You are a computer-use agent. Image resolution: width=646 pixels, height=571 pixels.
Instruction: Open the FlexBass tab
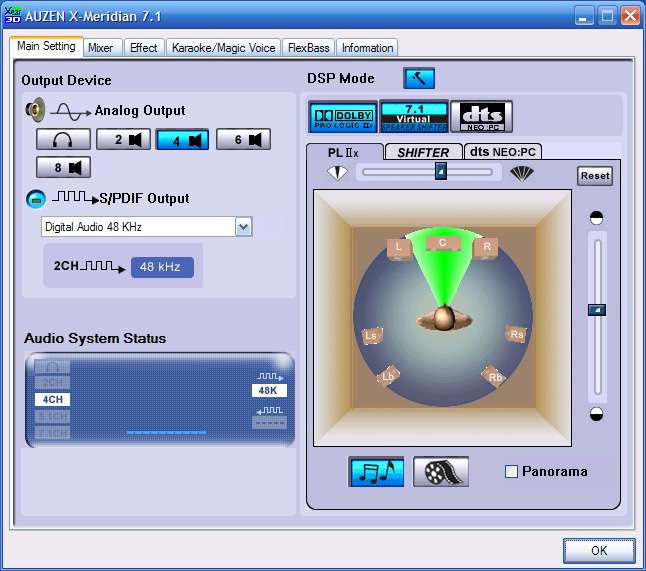tap(309, 48)
